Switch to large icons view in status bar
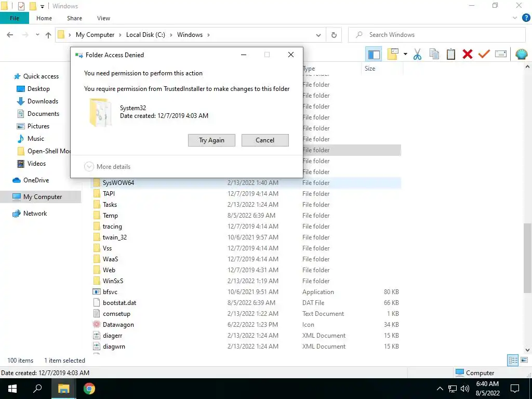Screen dimensions: 532x399 524,361
